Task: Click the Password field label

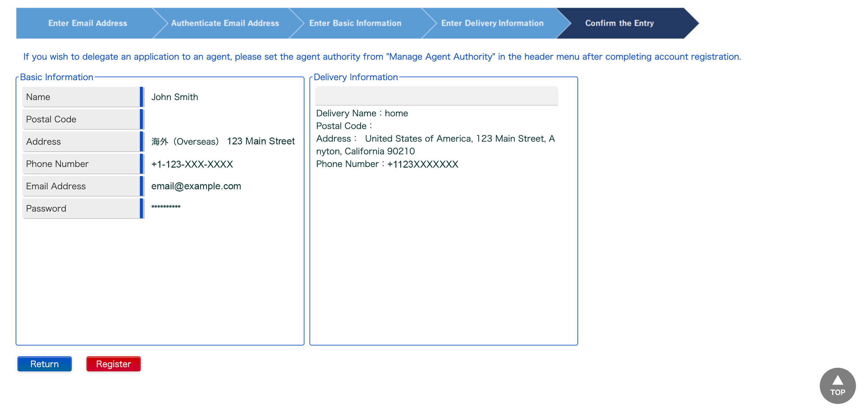Action: point(46,209)
